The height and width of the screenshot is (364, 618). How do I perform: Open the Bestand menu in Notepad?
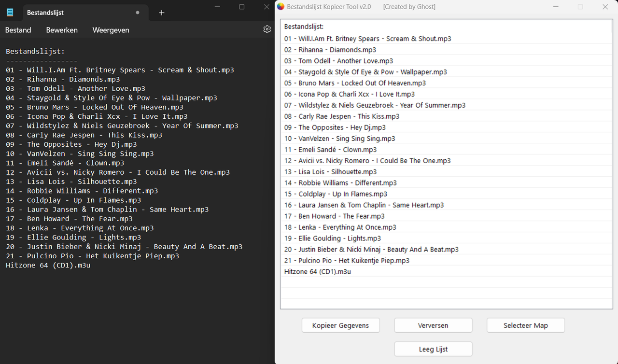pyautogui.click(x=18, y=30)
